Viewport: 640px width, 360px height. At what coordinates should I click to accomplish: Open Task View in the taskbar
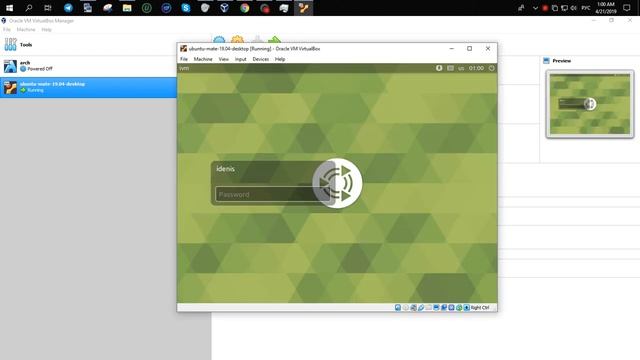[x=48, y=8]
